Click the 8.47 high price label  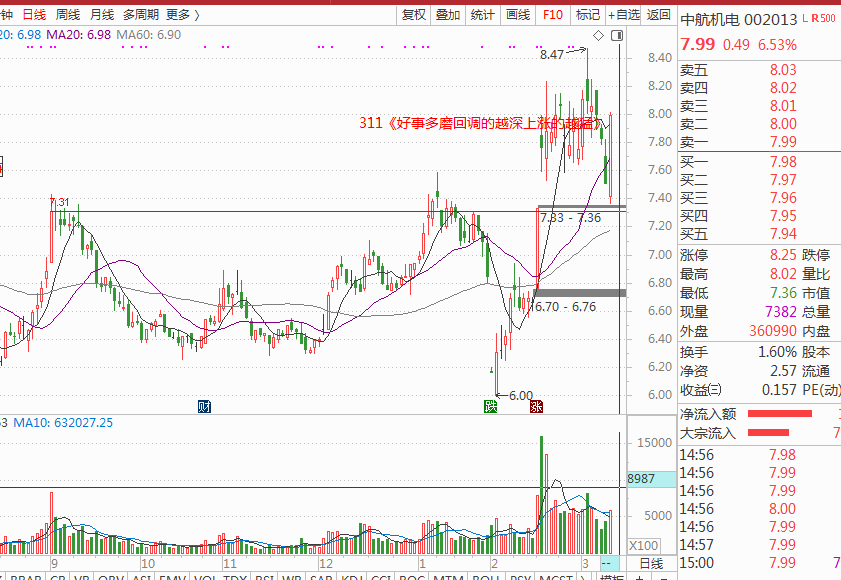(x=552, y=55)
